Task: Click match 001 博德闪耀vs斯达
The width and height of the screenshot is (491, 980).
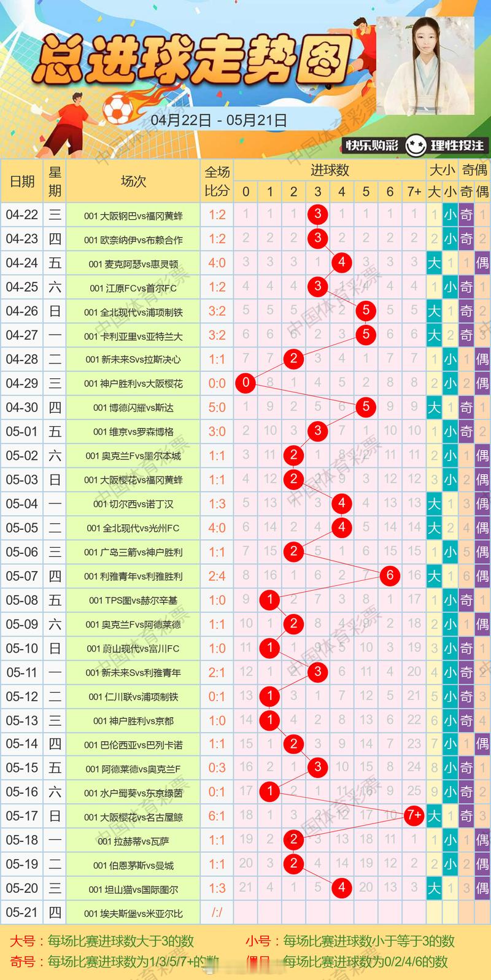Action: tap(133, 408)
